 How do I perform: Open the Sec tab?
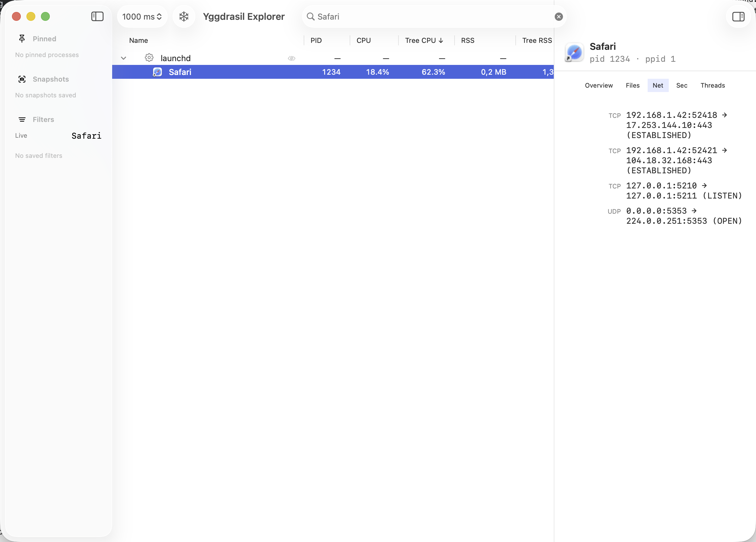click(682, 85)
